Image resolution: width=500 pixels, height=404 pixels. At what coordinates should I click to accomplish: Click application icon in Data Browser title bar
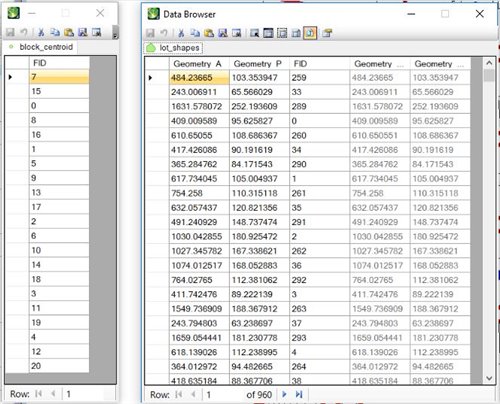coord(154,14)
